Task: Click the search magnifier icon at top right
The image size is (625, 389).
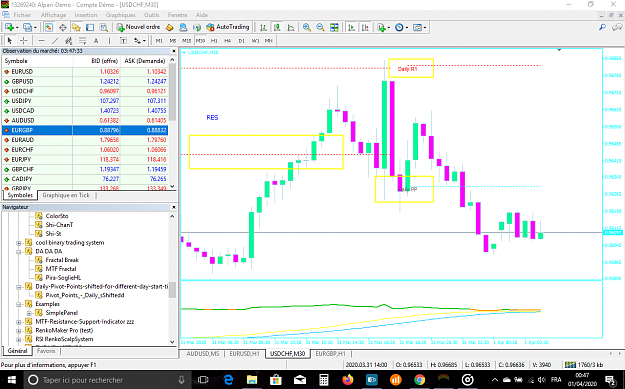Action: coord(602,27)
